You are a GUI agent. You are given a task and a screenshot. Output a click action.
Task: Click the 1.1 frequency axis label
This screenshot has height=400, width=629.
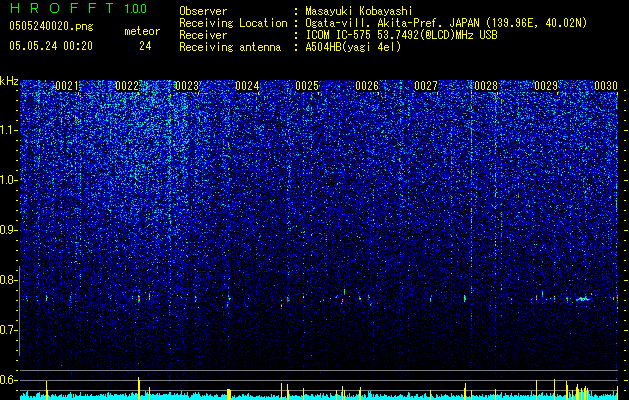(8, 130)
